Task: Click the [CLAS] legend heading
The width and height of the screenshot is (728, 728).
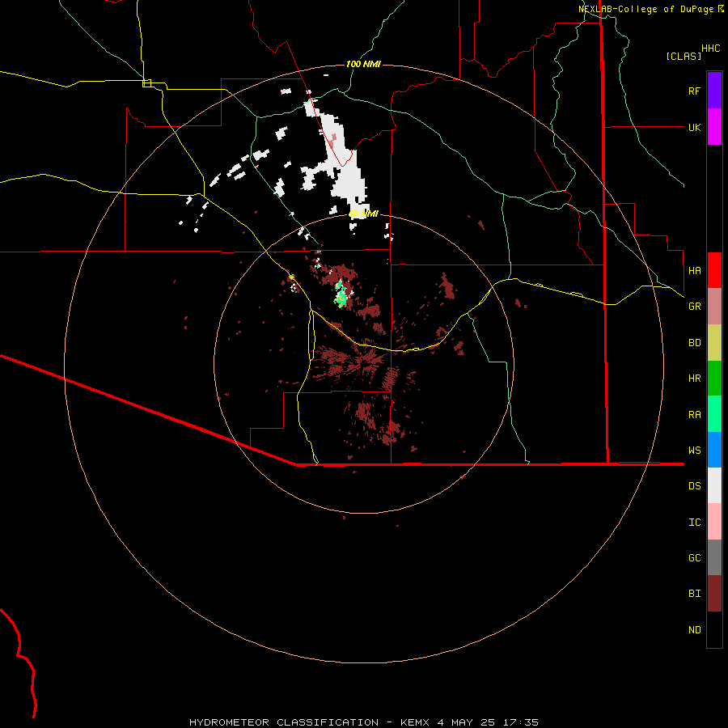Action: click(x=684, y=56)
